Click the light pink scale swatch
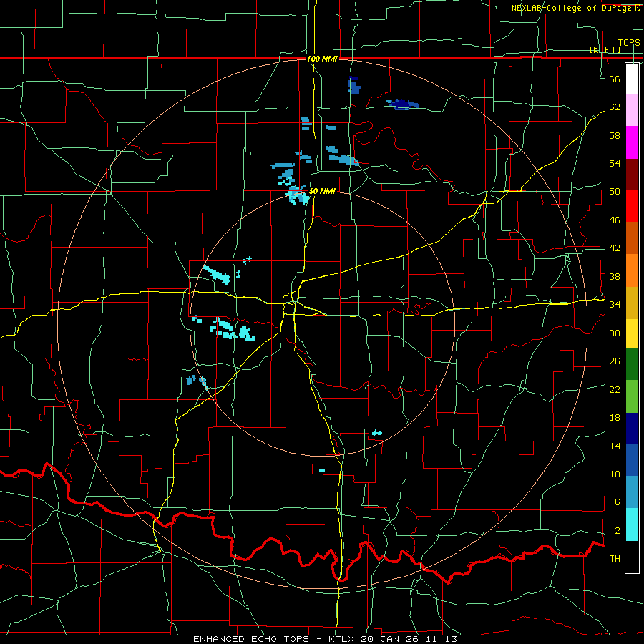Image resolution: width=644 pixels, height=644 pixels. click(632, 110)
